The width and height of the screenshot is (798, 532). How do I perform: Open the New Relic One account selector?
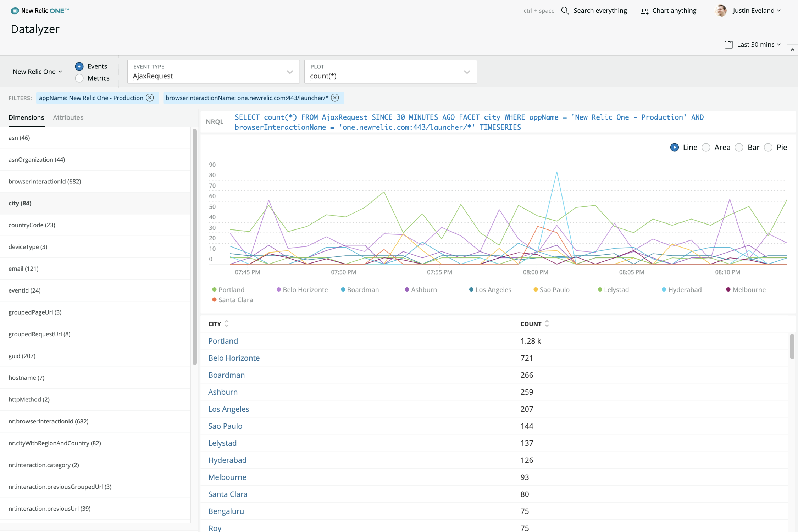pyautogui.click(x=37, y=72)
